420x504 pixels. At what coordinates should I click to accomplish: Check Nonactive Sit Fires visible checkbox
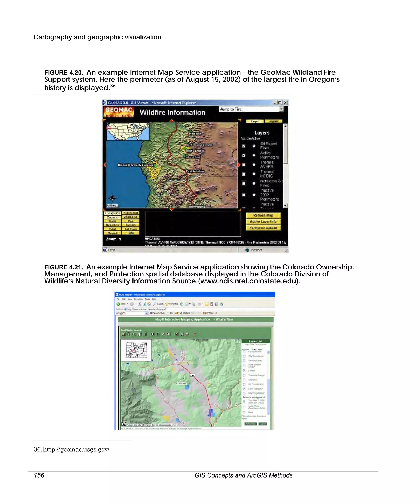(x=244, y=183)
